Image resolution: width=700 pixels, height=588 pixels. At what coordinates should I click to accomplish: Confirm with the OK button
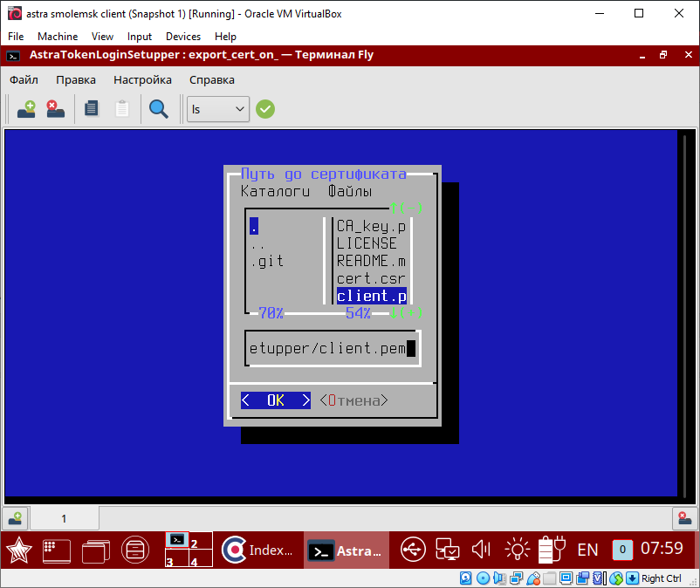(x=276, y=400)
